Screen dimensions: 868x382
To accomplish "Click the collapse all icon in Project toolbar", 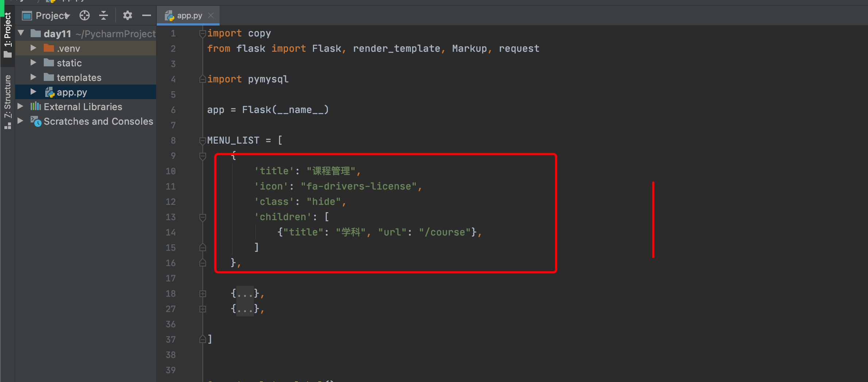I will [x=104, y=15].
